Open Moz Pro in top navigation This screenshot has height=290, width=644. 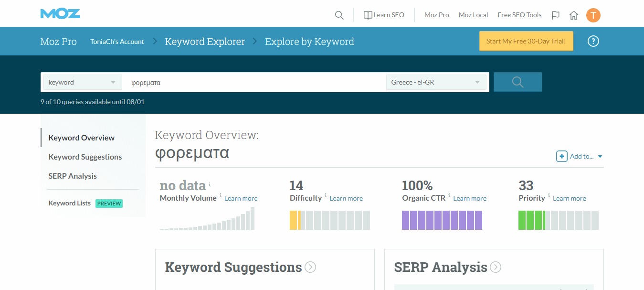pyautogui.click(x=437, y=15)
